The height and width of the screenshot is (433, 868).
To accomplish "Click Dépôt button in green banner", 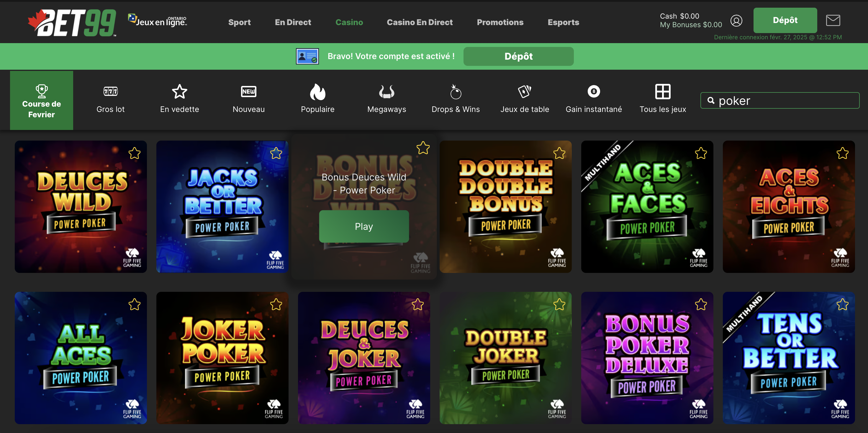I will point(518,56).
